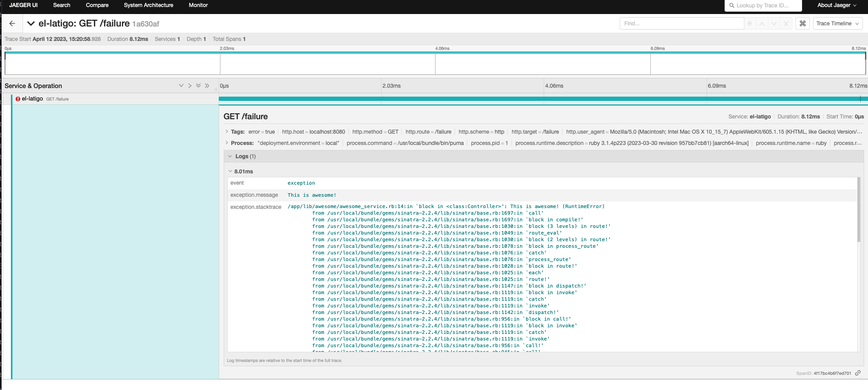Click the red error icon on el-latigo span
The height and width of the screenshot is (390, 868).
point(17,99)
